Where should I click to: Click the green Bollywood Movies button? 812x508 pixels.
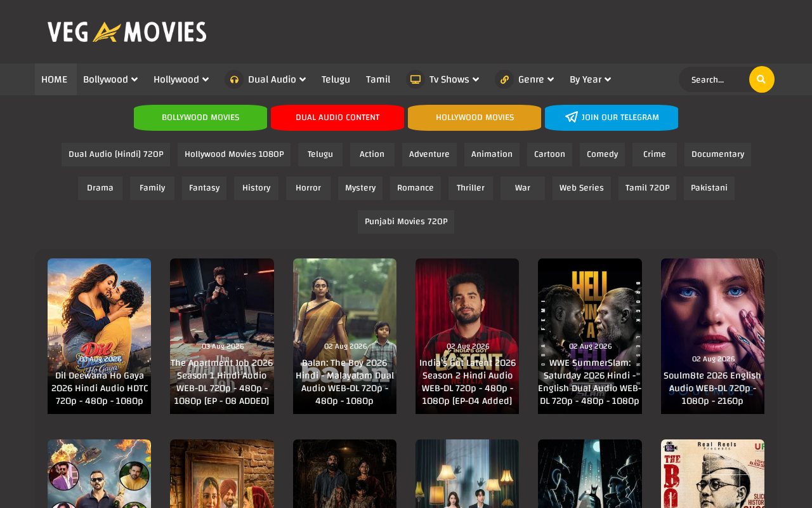tap(200, 117)
